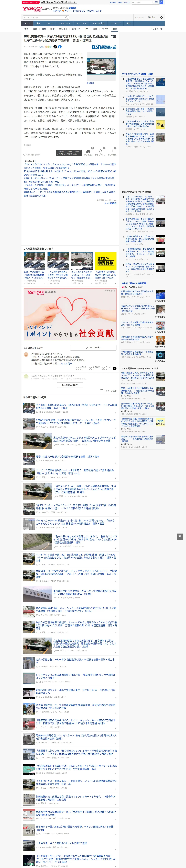Close the reaction tooltip popup
Image resolution: width=186 pixels, height=868 pixels.
click(x=80, y=151)
